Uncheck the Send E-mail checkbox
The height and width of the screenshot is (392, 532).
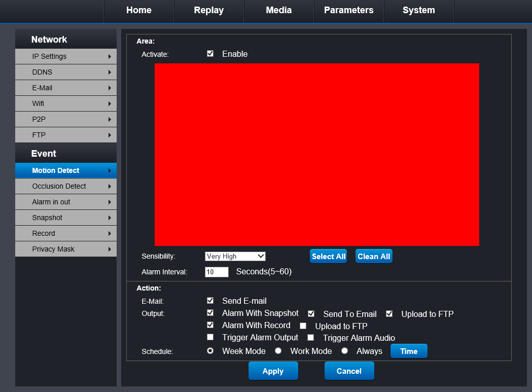click(210, 301)
